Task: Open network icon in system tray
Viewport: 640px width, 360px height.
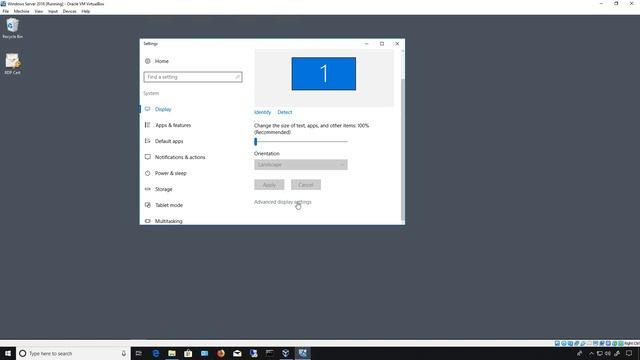Action: [x=600, y=353]
